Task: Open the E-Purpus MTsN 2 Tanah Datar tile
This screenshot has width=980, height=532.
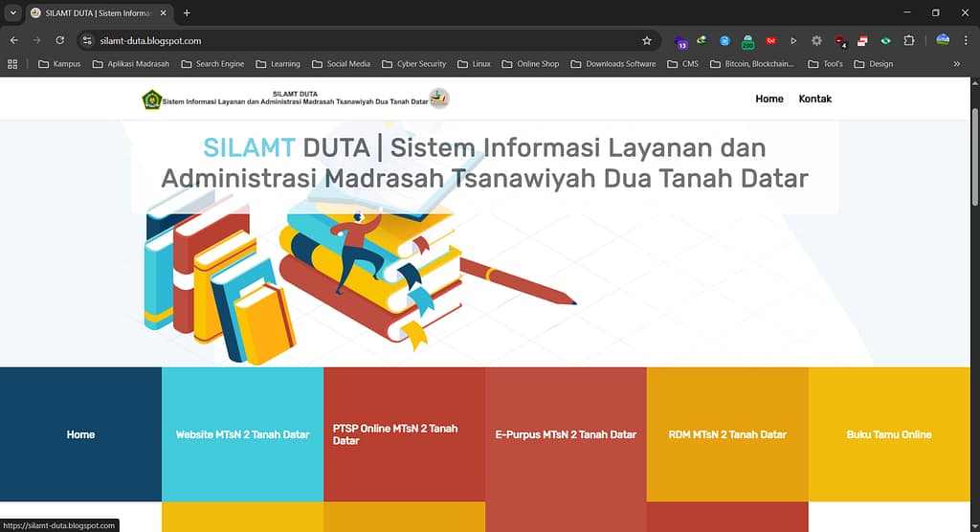Action: pyautogui.click(x=566, y=434)
